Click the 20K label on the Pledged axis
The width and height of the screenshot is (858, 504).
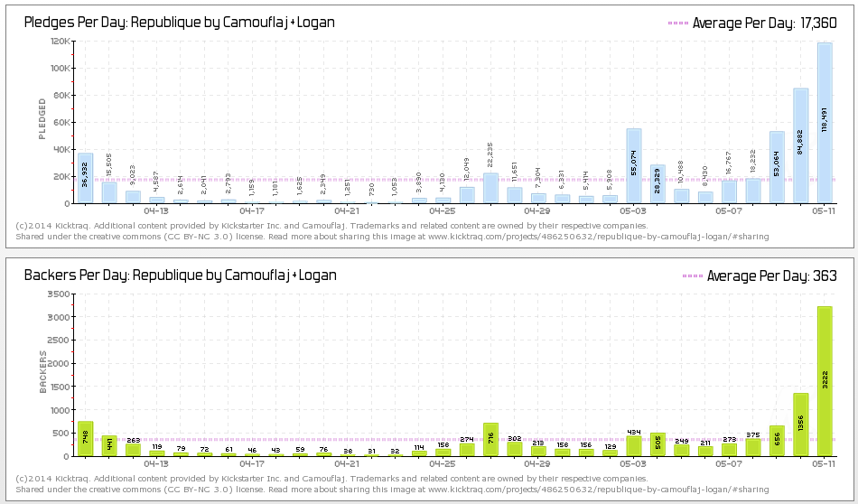pyautogui.click(x=62, y=177)
